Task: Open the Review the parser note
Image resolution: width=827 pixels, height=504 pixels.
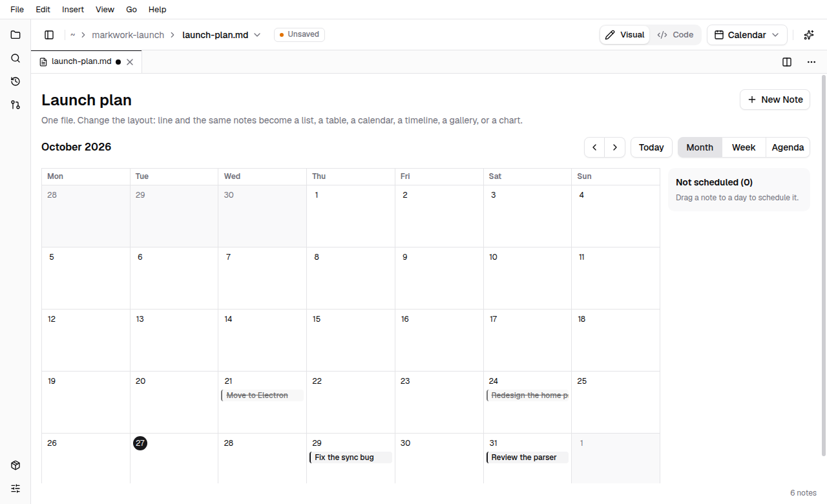Action: (x=527, y=457)
